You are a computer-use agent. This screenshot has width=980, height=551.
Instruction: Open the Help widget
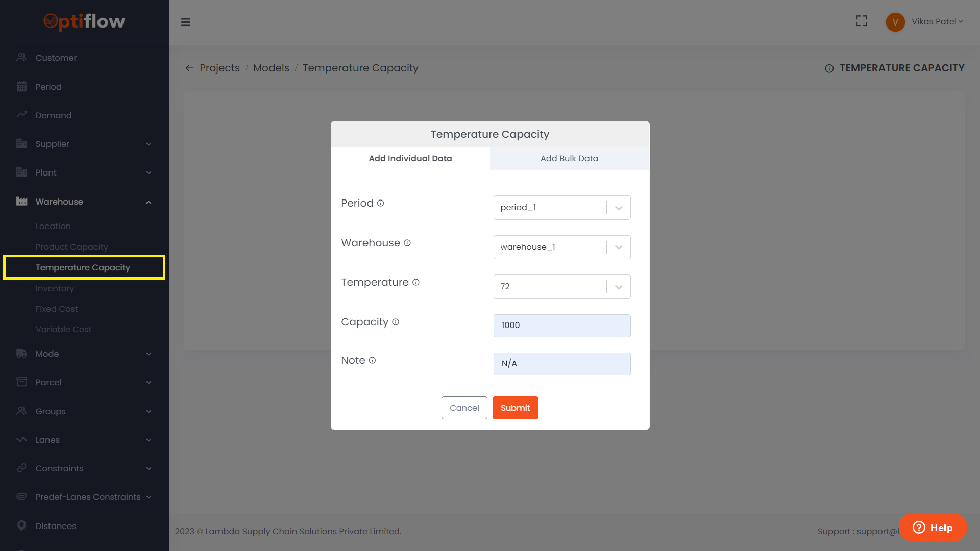[x=933, y=528]
